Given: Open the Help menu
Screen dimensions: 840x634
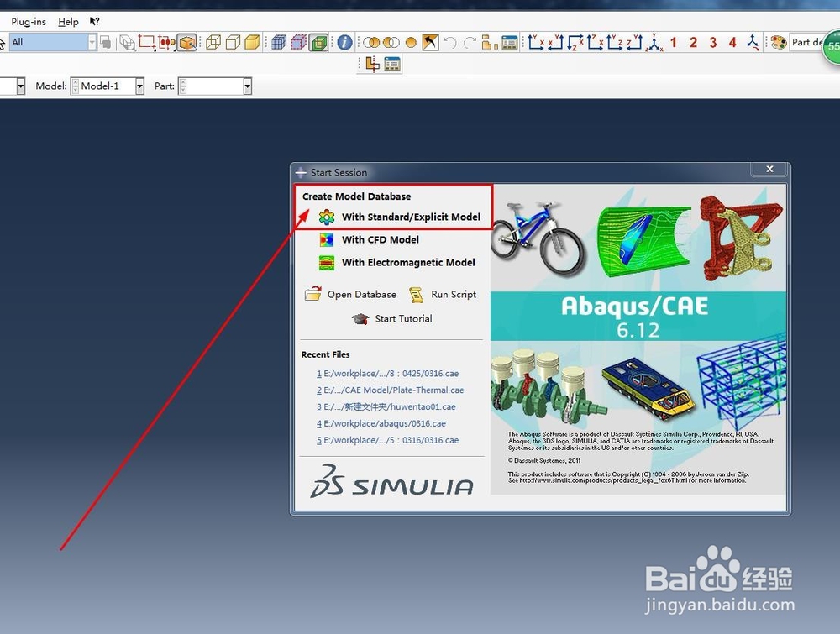Looking at the screenshot, I should click(68, 22).
